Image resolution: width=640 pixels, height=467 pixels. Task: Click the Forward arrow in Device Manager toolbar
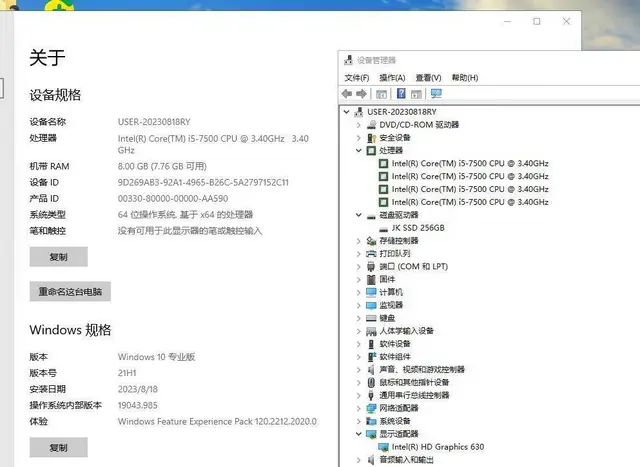[x=361, y=94]
